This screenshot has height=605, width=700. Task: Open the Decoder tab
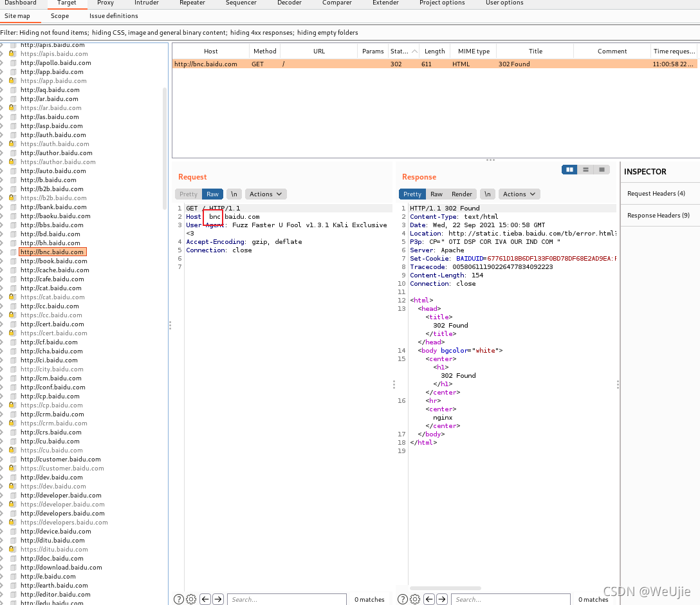(290, 3)
